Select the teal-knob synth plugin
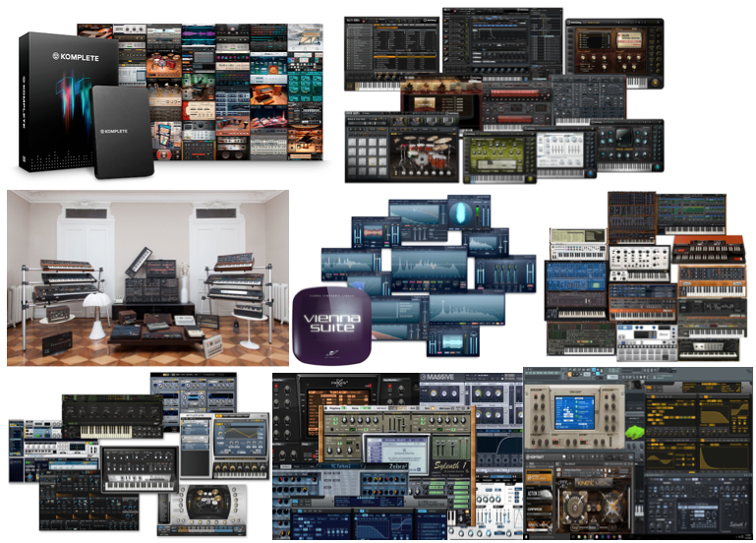756x543 pixels. (630, 146)
